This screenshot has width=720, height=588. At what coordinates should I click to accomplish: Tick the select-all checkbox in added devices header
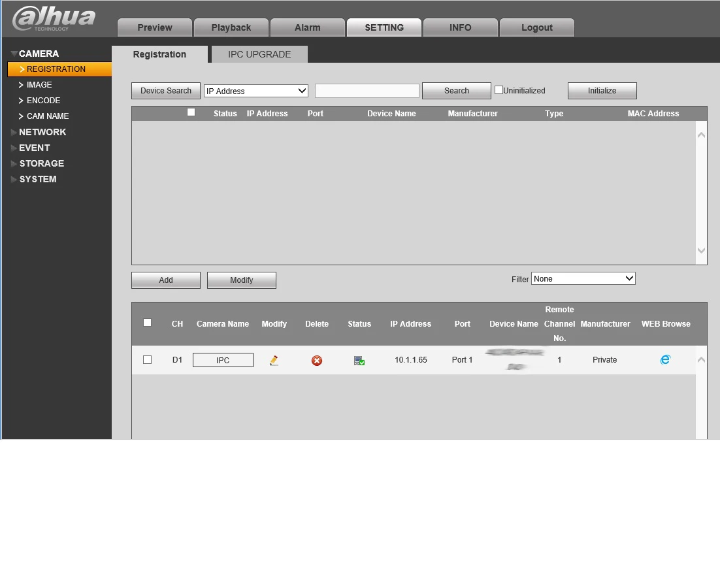(147, 323)
